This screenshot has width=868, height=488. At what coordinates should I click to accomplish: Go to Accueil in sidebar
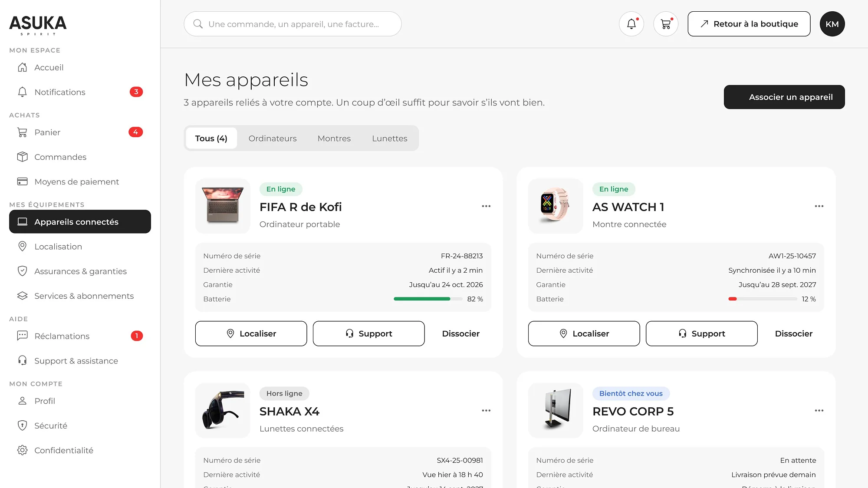(x=80, y=67)
